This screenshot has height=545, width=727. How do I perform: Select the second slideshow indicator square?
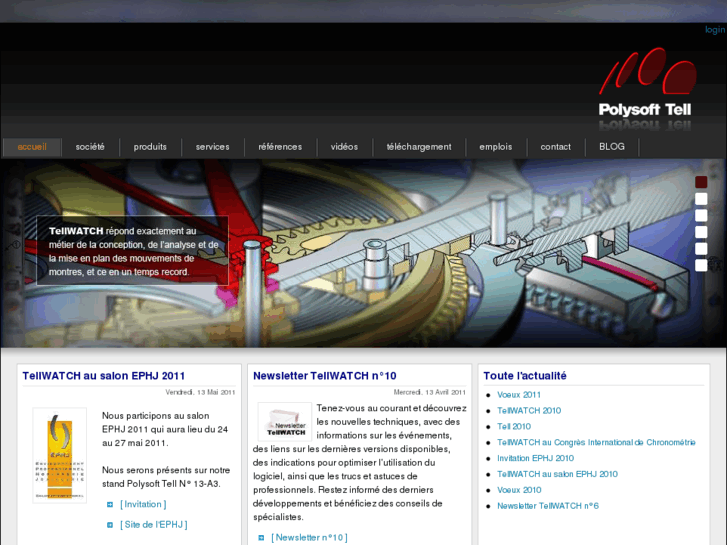point(701,199)
